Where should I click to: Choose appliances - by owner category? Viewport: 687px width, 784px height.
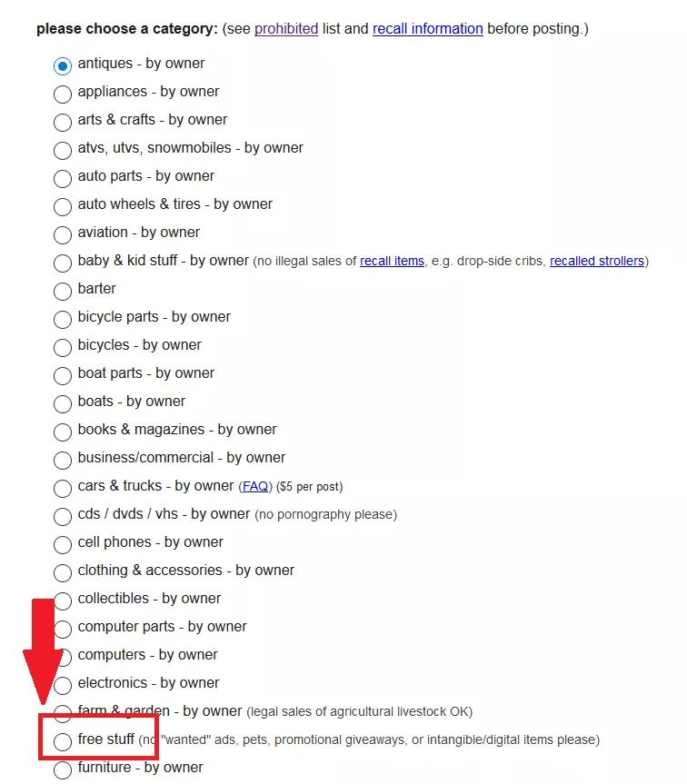[63, 94]
